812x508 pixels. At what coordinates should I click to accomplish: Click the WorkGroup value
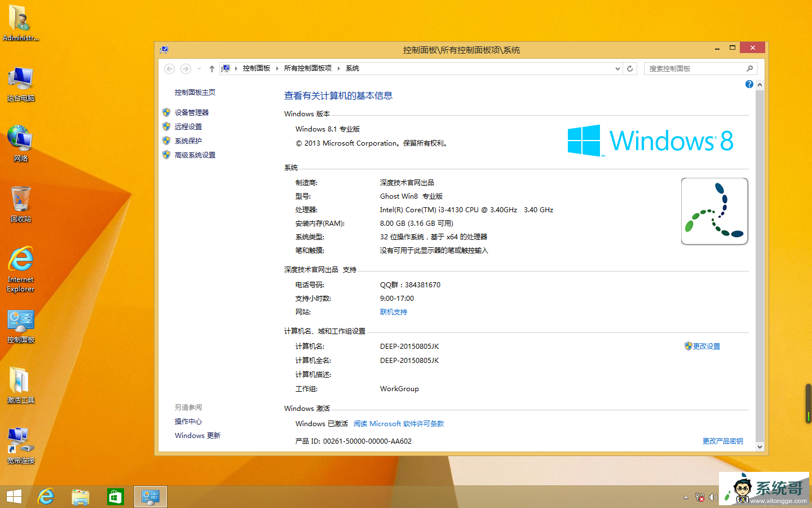click(x=399, y=389)
